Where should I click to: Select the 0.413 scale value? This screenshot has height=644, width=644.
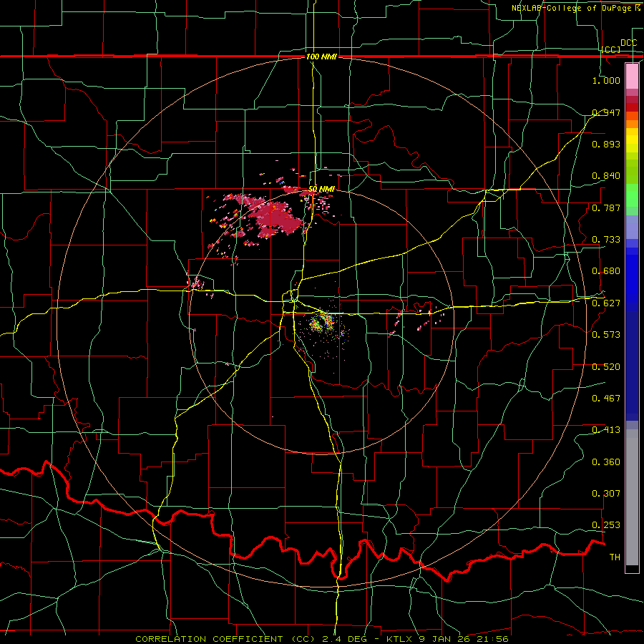(x=606, y=430)
